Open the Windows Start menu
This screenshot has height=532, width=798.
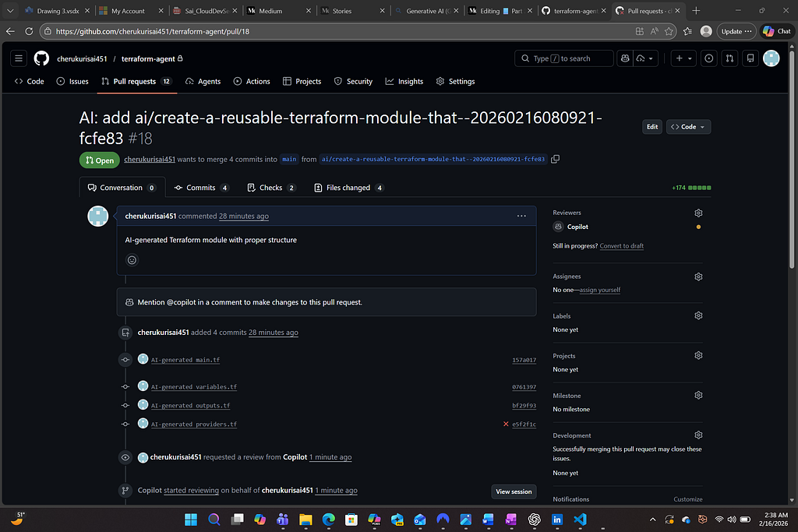pos(191,520)
